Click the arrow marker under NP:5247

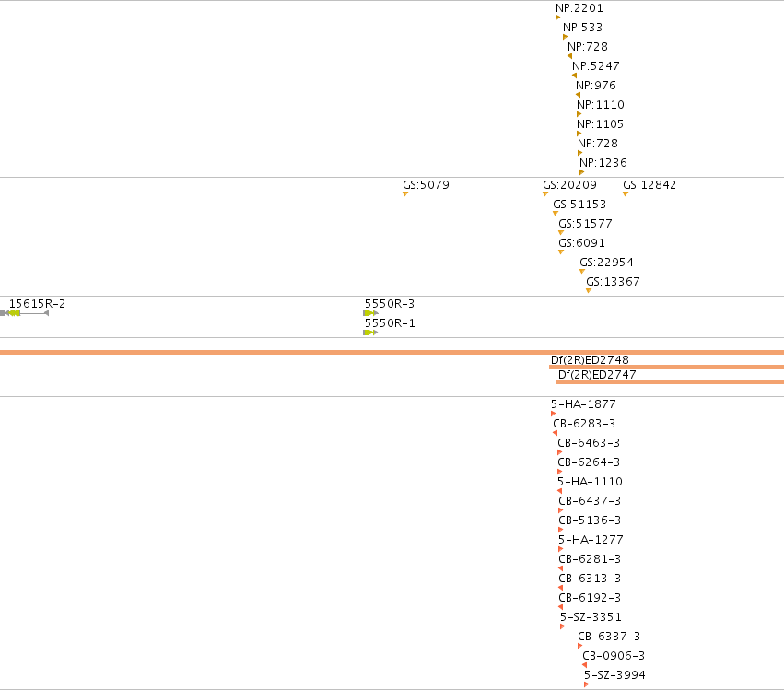[x=575, y=76]
